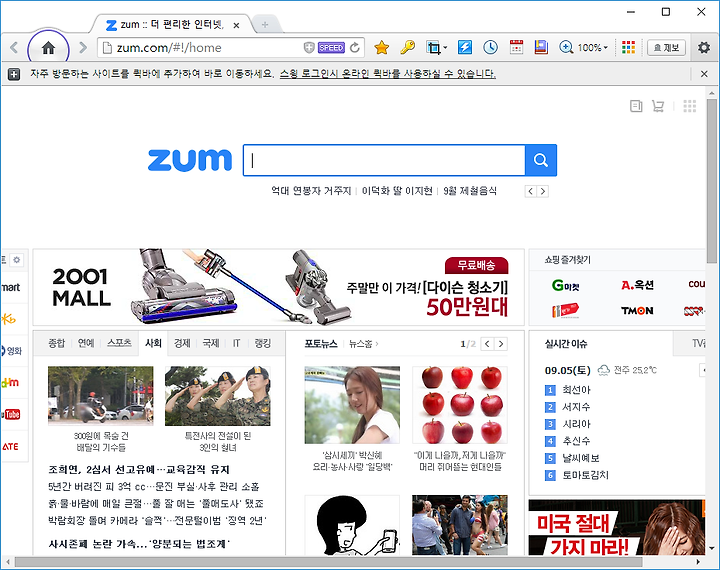Image resolution: width=720 pixels, height=570 pixels.
Task: Go to next photo news page
Action: pos(501,344)
